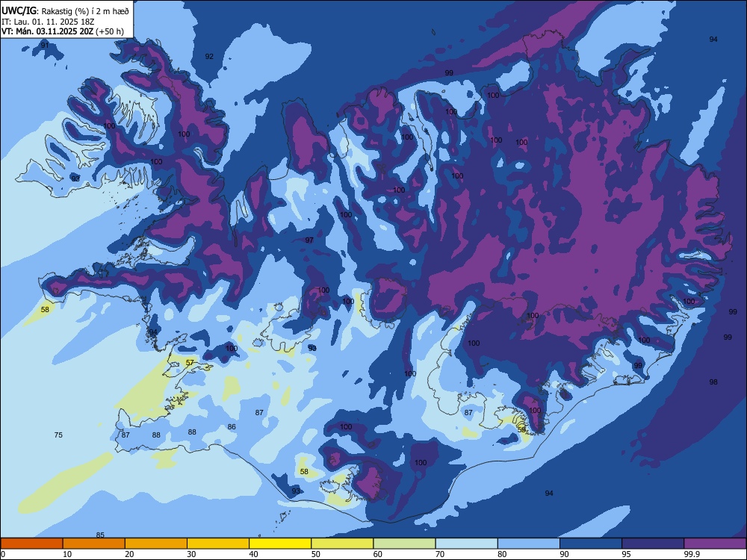Click the light blue 70–80 legend swatch
The image size is (747, 560).
pos(466,544)
